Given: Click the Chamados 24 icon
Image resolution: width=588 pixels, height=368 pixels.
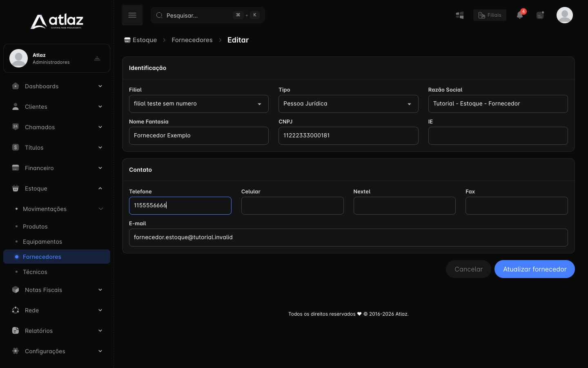Looking at the screenshot, I should 16,127.
